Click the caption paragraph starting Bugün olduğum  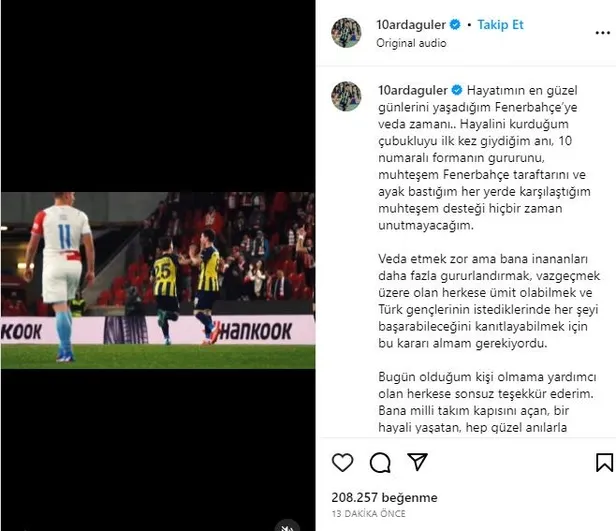(x=487, y=402)
